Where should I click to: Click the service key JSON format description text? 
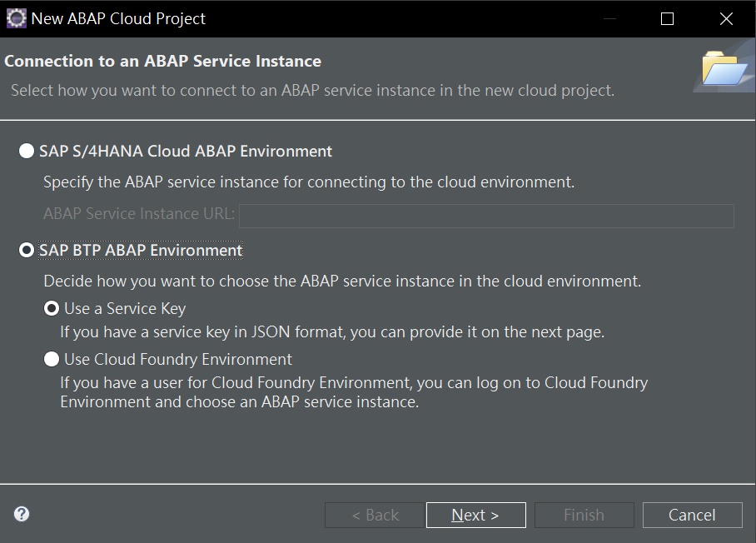pos(331,332)
